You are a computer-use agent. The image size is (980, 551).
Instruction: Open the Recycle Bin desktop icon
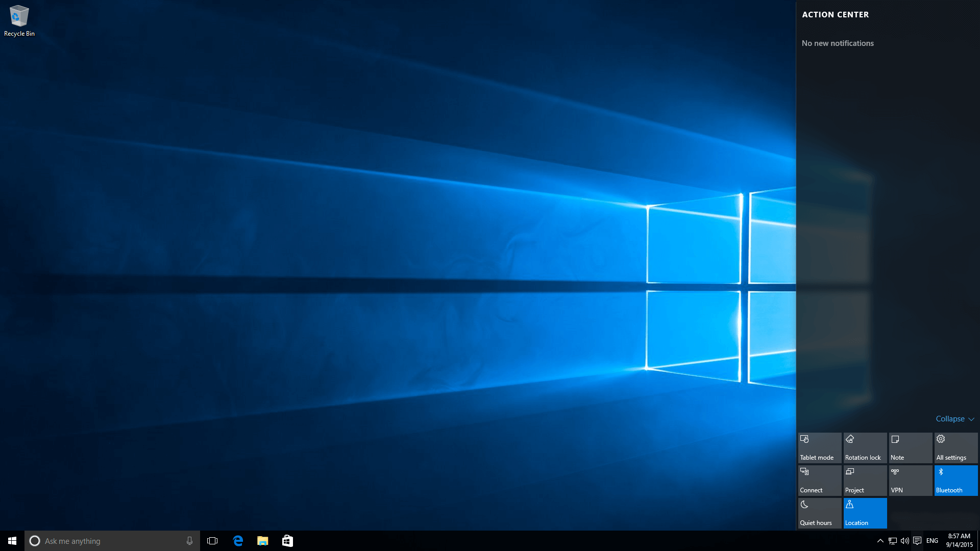click(x=19, y=21)
